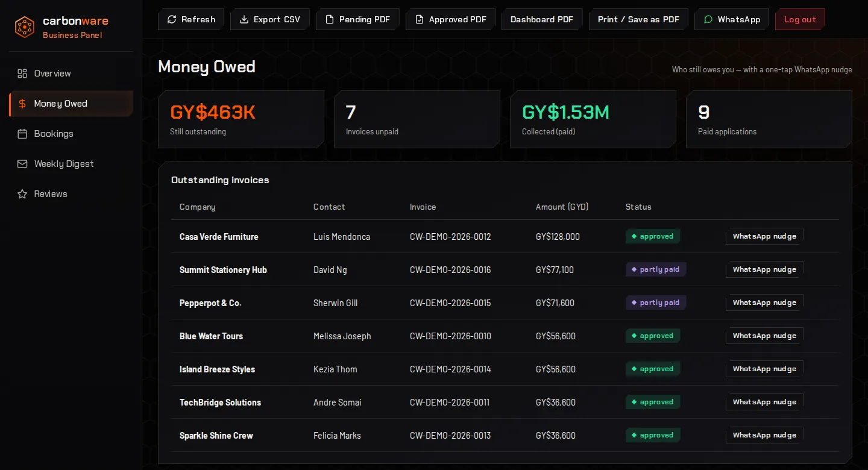Image resolution: width=868 pixels, height=470 pixels.
Task: Click the amount GY$128,000
Action: (558, 237)
